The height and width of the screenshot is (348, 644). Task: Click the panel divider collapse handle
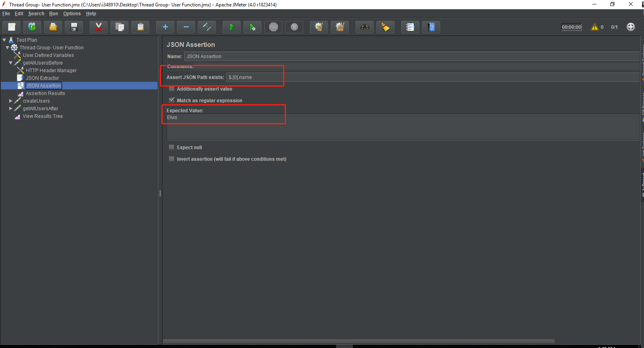(x=160, y=194)
